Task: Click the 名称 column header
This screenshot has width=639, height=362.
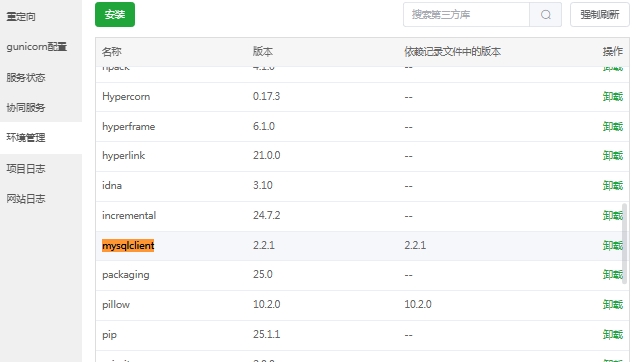Action: coord(112,52)
